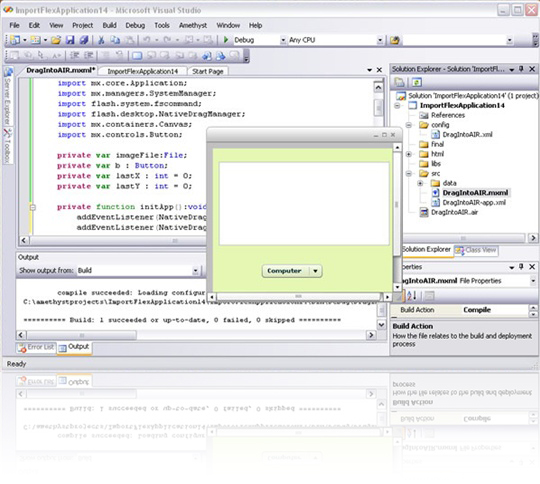Switch to the ImportFlexApplication14 editor tab
Viewport: 540px width, 484px height.
(142, 71)
